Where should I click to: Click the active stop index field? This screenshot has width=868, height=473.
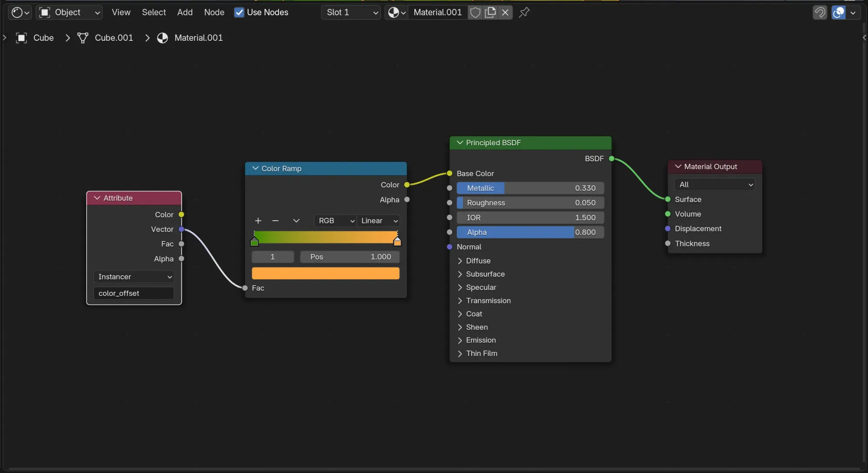coord(273,257)
